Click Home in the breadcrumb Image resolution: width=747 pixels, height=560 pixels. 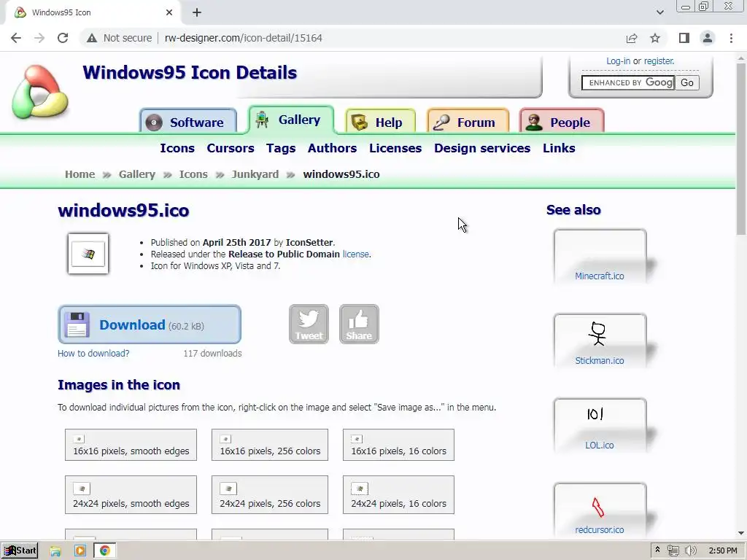80,174
